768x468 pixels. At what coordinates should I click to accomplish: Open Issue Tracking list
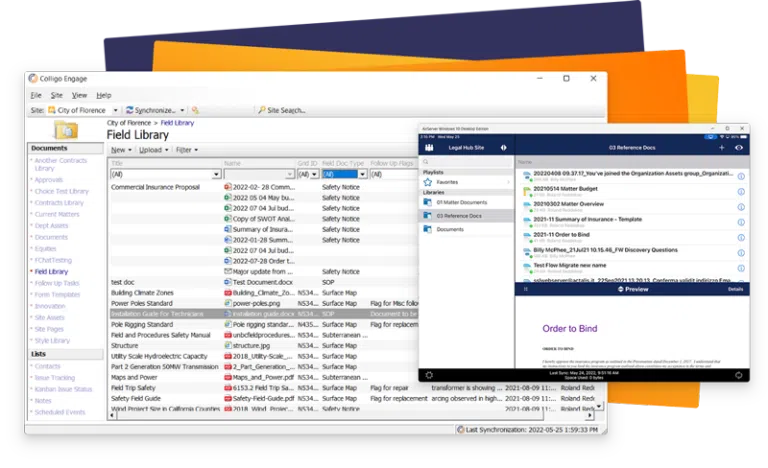coord(54,378)
